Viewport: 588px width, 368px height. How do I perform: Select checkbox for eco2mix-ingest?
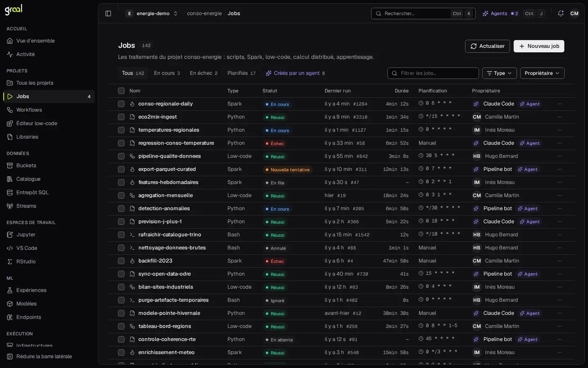[x=121, y=117]
